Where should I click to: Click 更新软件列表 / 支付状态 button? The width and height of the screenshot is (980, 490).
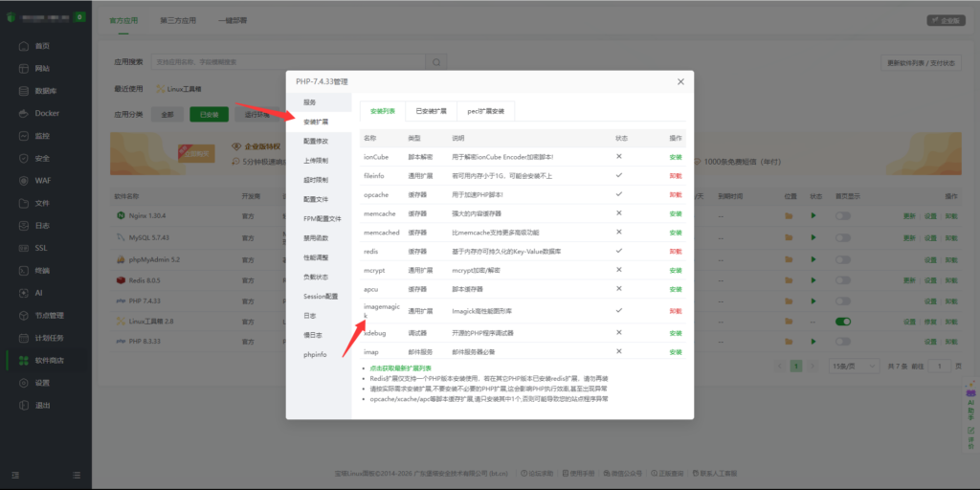pyautogui.click(x=921, y=63)
